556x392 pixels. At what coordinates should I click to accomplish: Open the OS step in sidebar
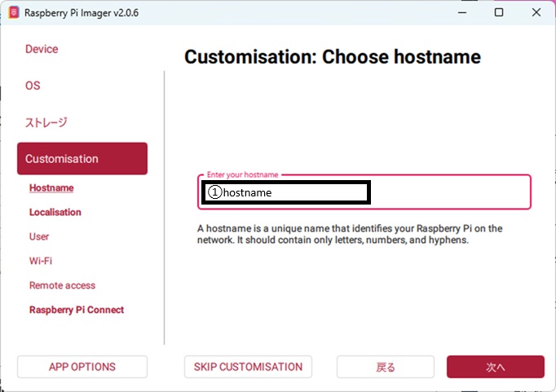(x=33, y=86)
